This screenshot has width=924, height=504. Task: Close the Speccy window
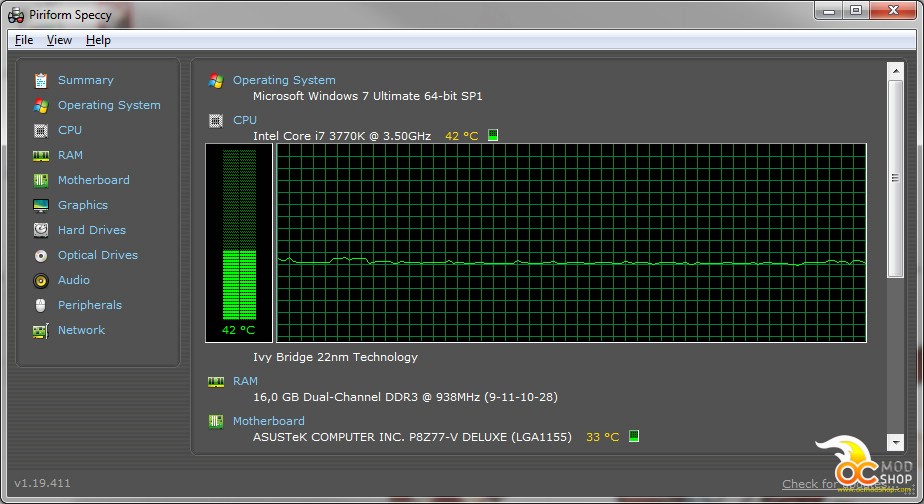[893, 11]
